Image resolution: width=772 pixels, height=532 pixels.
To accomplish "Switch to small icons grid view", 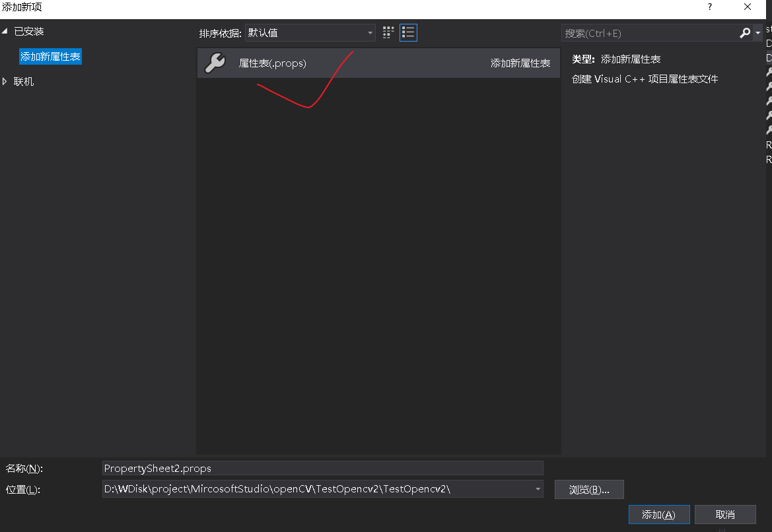I will tap(388, 32).
